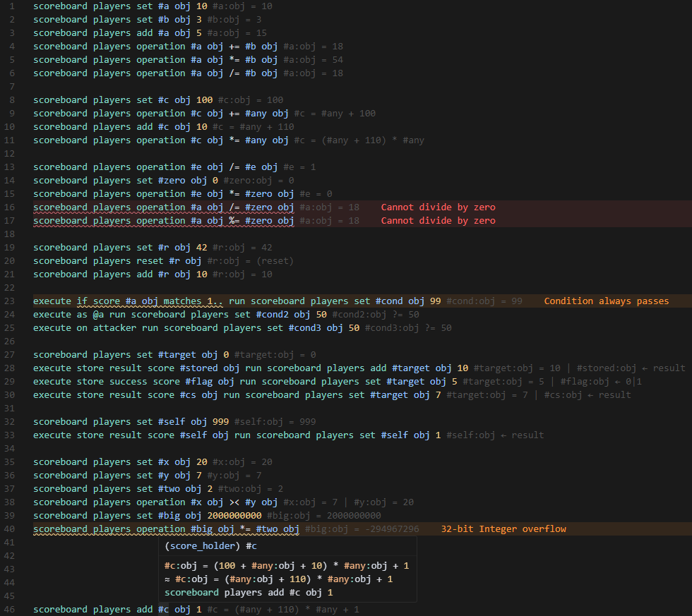Click the hint '#x:obj = 20' on line 35

click(242, 462)
